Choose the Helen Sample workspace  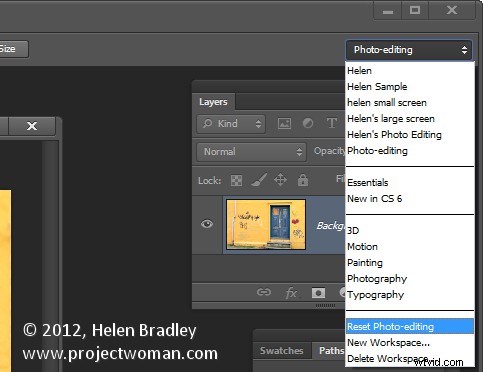410,87
